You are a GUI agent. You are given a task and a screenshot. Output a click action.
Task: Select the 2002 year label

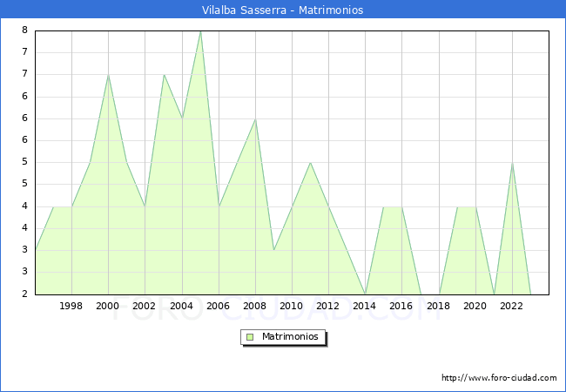(x=144, y=306)
